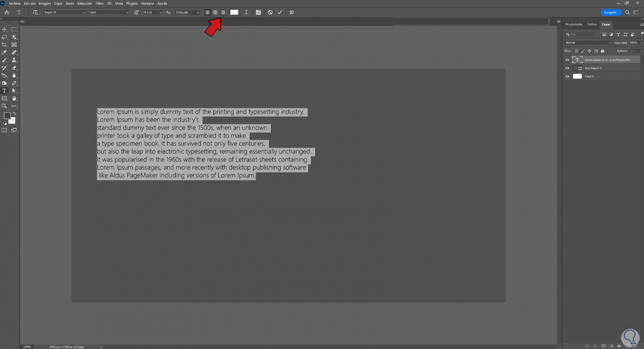The width and height of the screenshot is (644, 349).
Task: Open the Texto menu
Action: click(69, 4)
